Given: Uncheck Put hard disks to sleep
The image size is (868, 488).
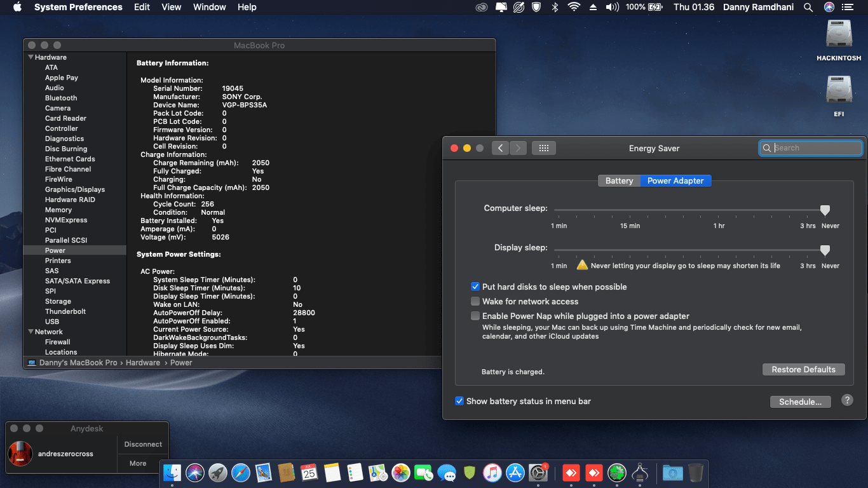Looking at the screenshot, I should (475, 287).
